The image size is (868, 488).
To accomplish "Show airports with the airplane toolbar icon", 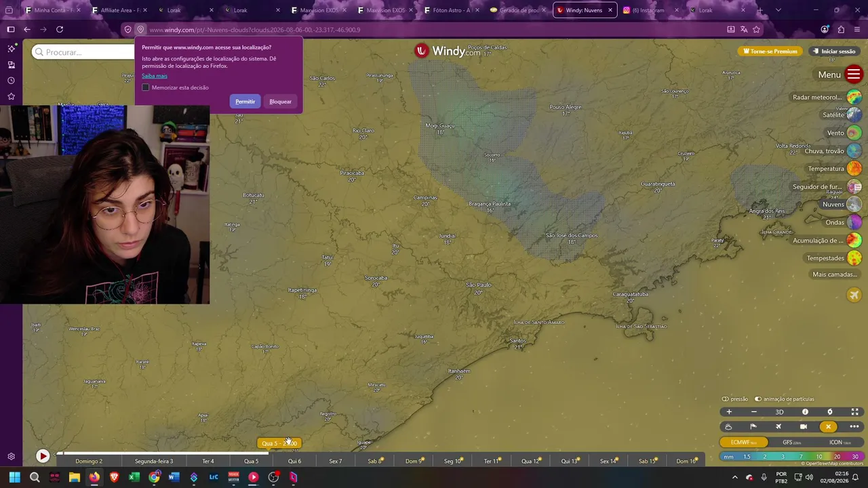I will pos(778,426).
